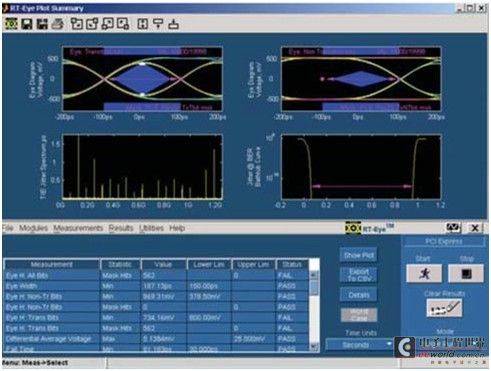Open the Results menu

121,228
